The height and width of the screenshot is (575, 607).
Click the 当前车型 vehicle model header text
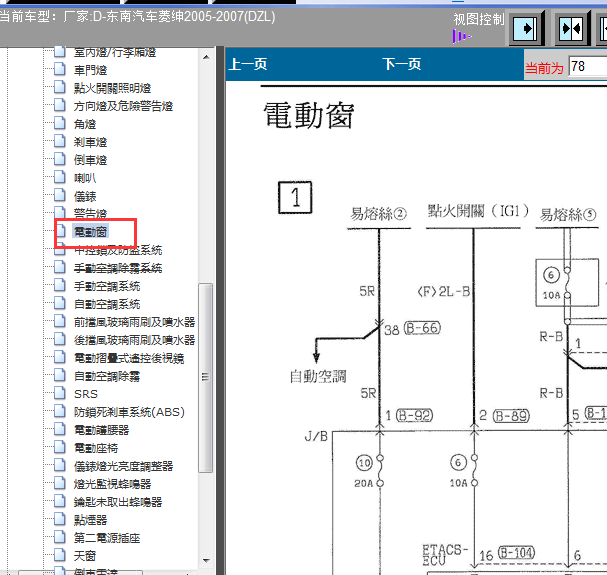point(137,17)
